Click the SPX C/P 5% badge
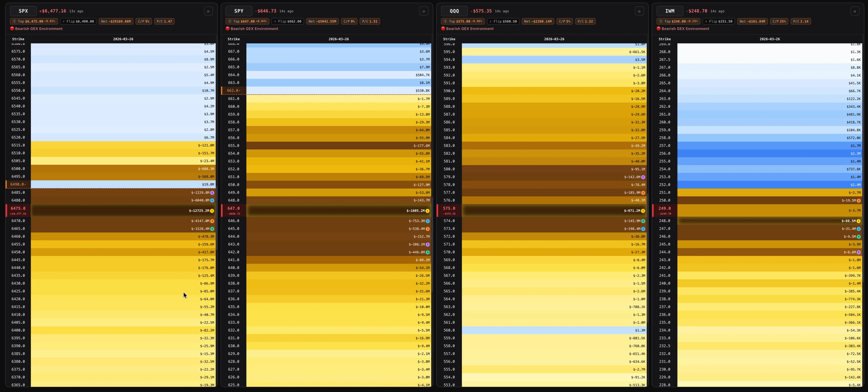The height and width of the screenshot is (392, 868). [x=144, y=21]
